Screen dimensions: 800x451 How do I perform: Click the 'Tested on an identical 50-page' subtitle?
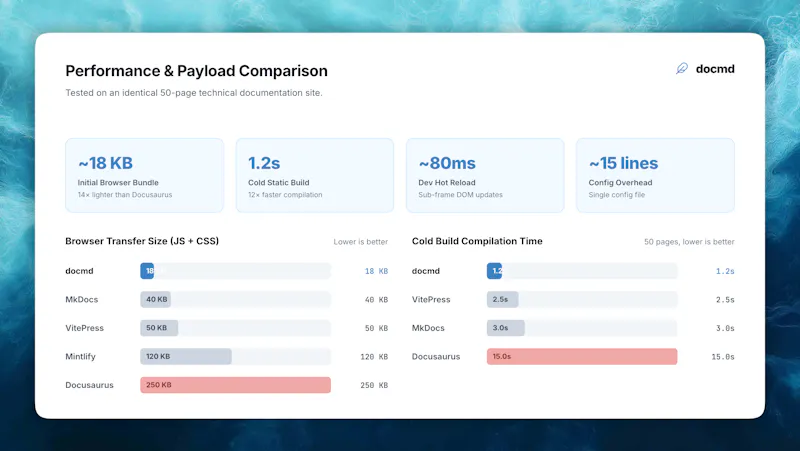click(x=194, y=93)
